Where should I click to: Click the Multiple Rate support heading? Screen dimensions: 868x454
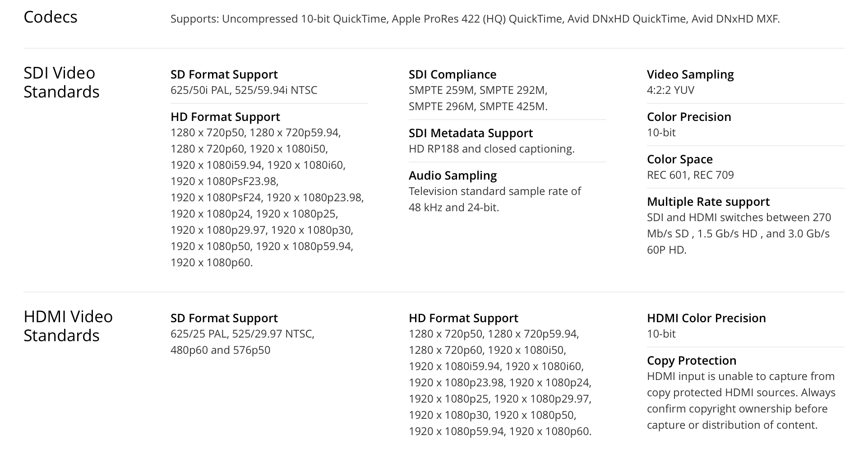coord(708,202)
